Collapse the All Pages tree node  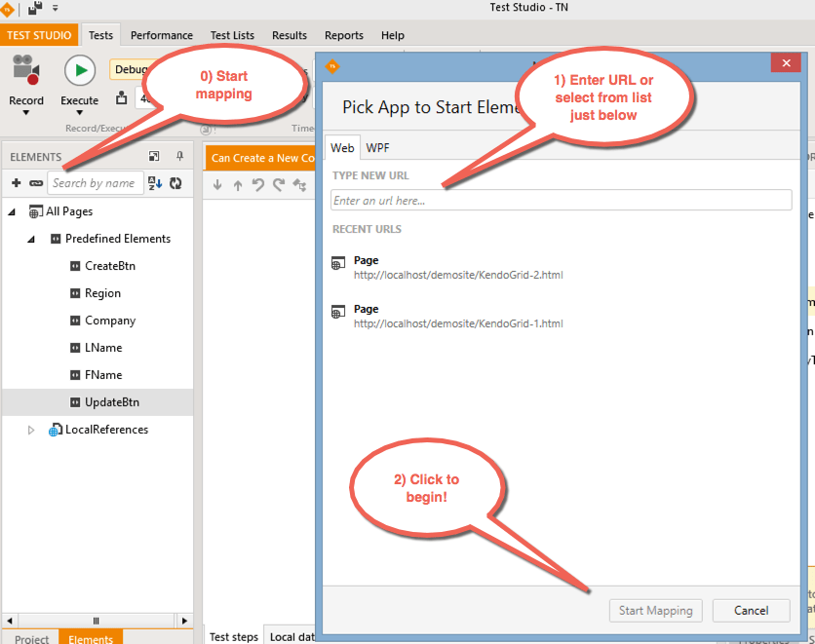pyautogui.click(x=12, y=211)
